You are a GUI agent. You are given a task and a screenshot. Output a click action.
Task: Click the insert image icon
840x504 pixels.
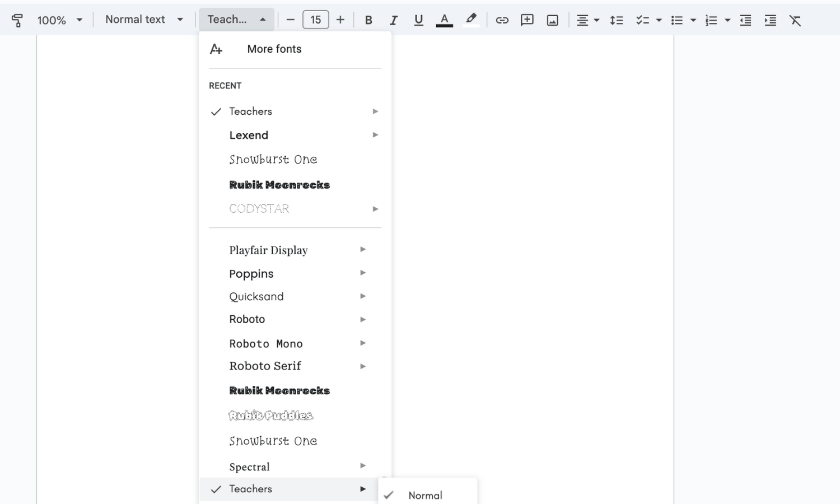click(552, 20)
